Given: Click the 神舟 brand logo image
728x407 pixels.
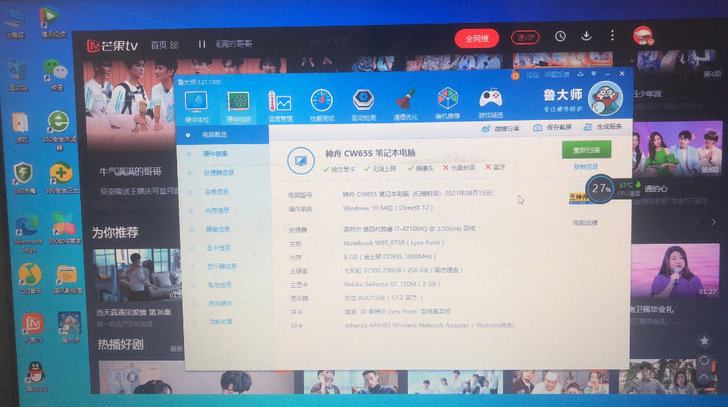Looking at the screenshot, I should point(578,198).
